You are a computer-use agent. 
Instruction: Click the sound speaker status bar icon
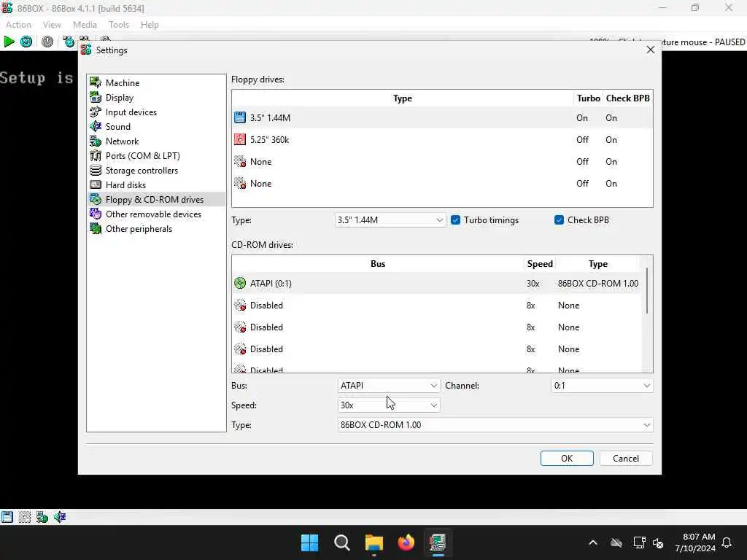(x=60, y=517)
